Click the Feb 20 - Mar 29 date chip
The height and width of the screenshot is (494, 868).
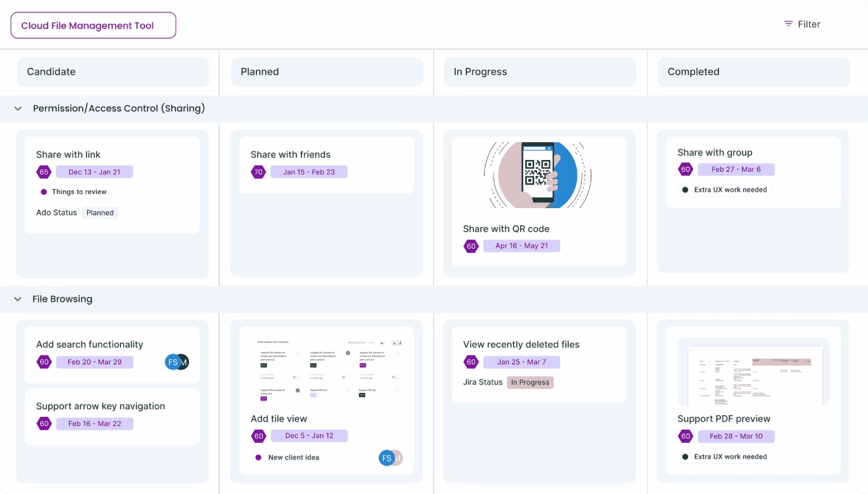click(x=95, y=362)
